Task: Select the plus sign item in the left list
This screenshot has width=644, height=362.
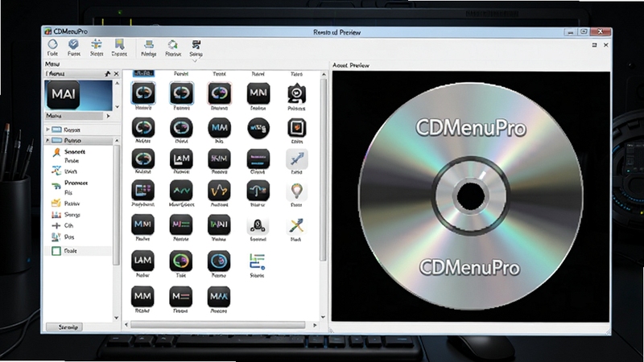Action: click(63, 226)
